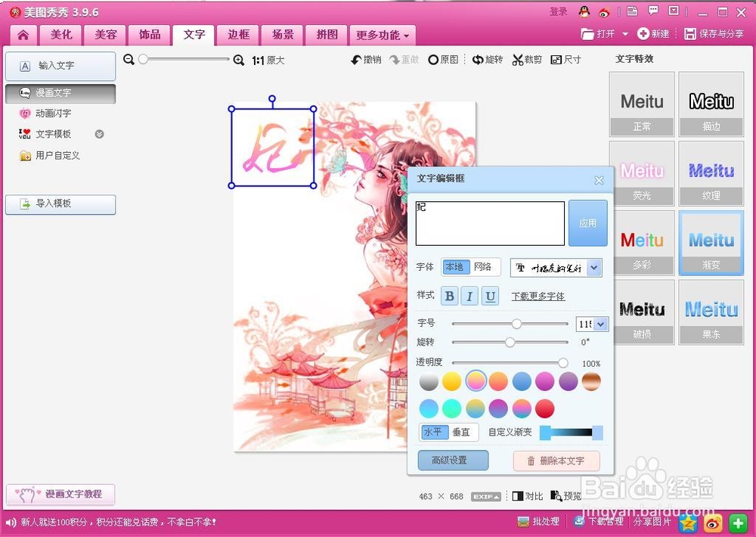Select 水平 horizontal gradient direction
The image size is (756, 537).
(433, 432)
